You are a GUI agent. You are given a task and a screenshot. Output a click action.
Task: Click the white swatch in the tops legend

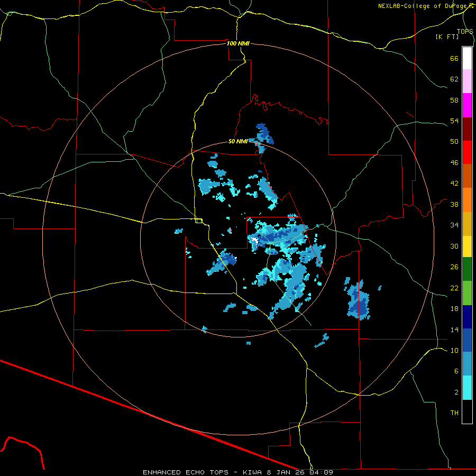[467, 58]
